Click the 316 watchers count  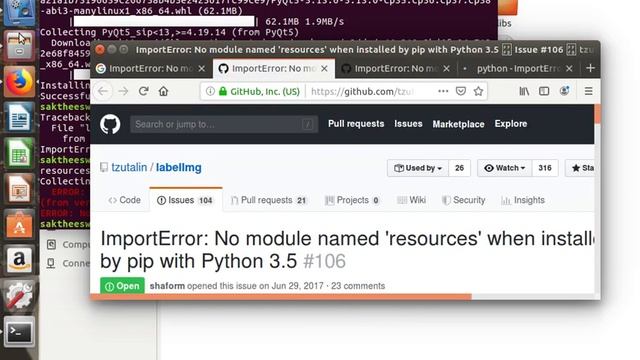pyautogui.click(x=545, y=168)
